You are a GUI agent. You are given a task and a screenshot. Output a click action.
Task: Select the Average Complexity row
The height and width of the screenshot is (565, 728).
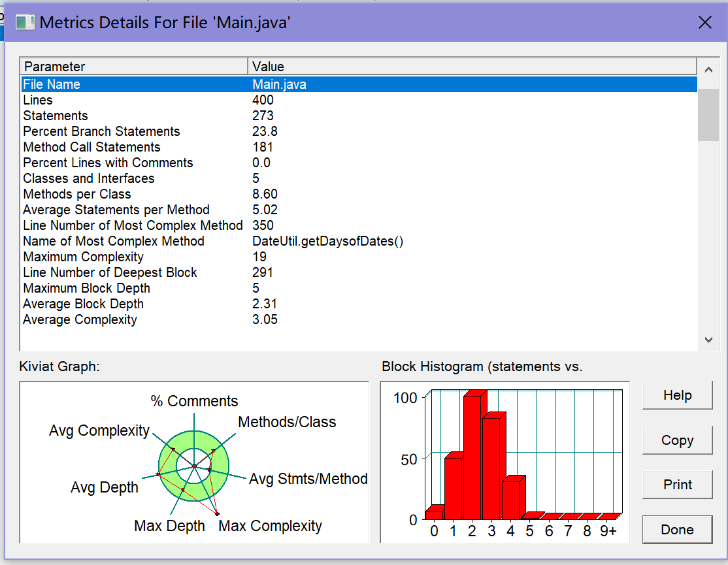359,319
